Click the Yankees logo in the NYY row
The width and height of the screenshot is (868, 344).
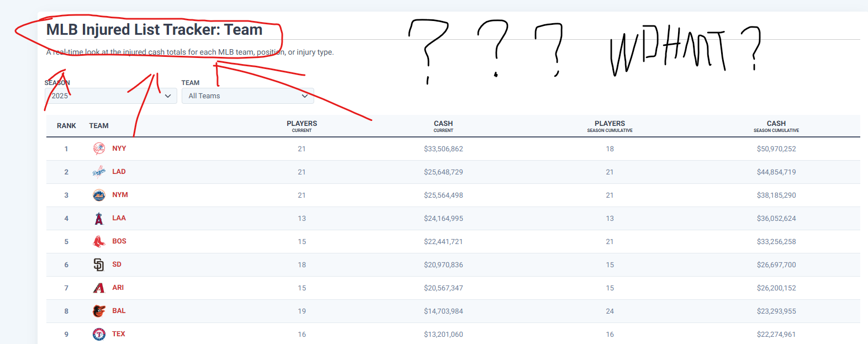[x=99, y=149]
